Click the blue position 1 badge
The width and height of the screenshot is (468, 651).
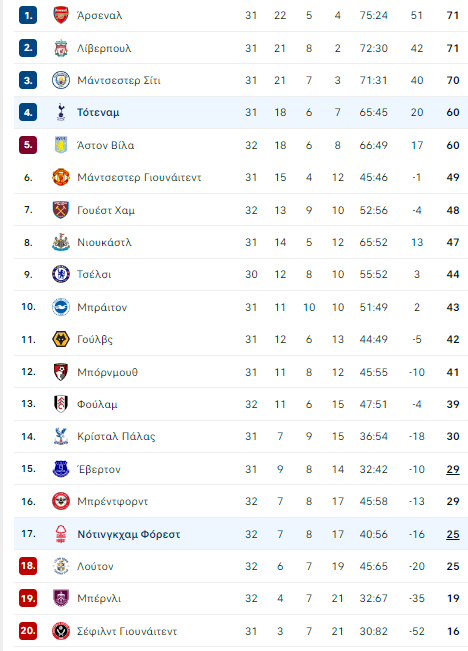[x=28, y=15]
